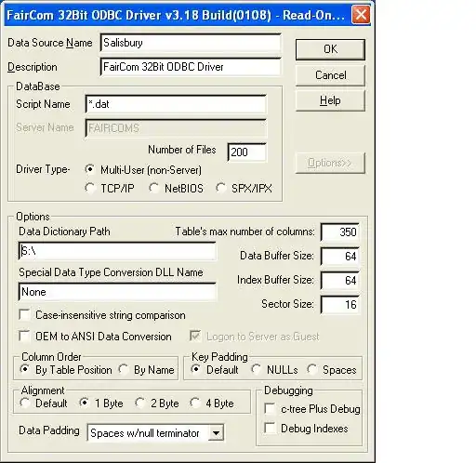476x463 pixels.
Task: Click the Index Buffer Size field
Action: [340, 281]
